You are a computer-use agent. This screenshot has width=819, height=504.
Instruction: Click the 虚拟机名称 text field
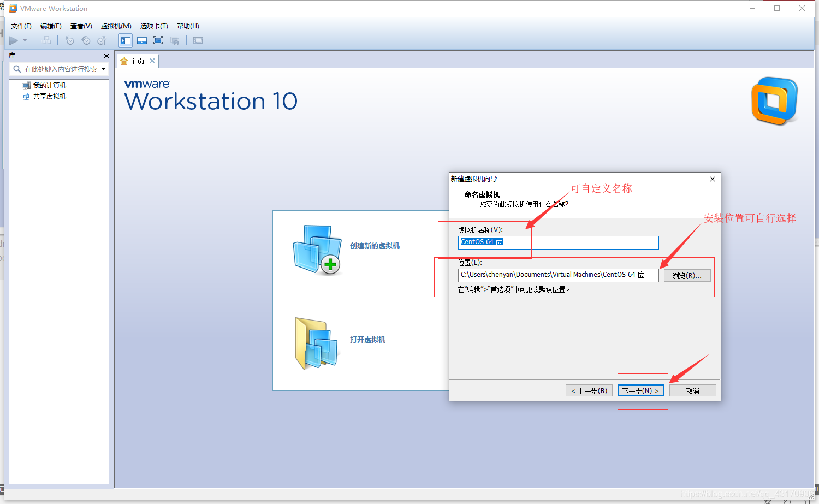pyautogui.click(x=558, y=242)
